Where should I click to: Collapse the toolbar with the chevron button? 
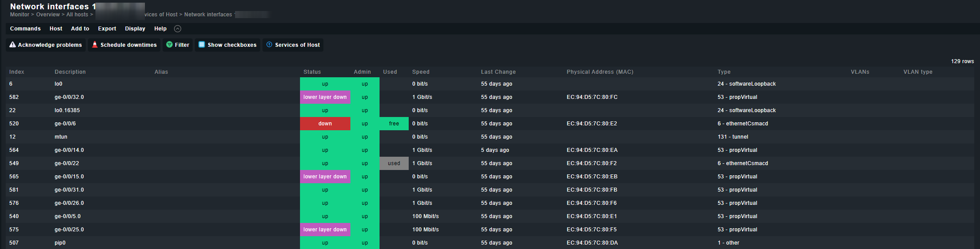178,29
